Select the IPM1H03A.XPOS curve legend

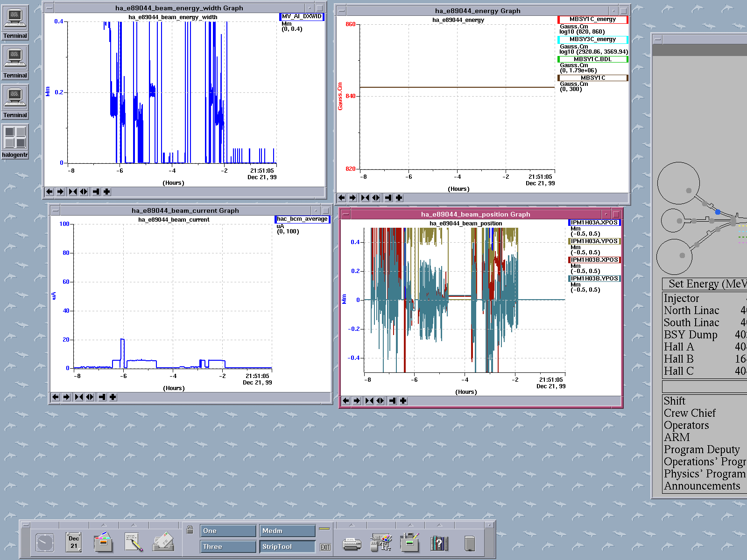(x=594, y=223)
